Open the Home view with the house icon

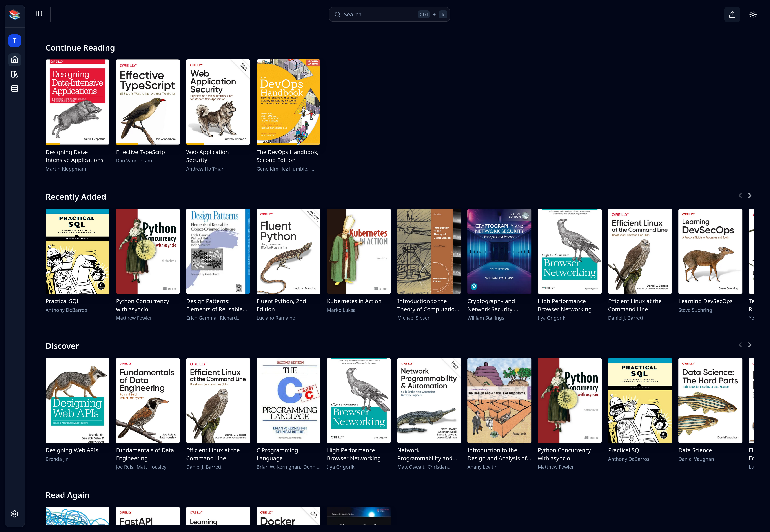[x=14, y=60]
